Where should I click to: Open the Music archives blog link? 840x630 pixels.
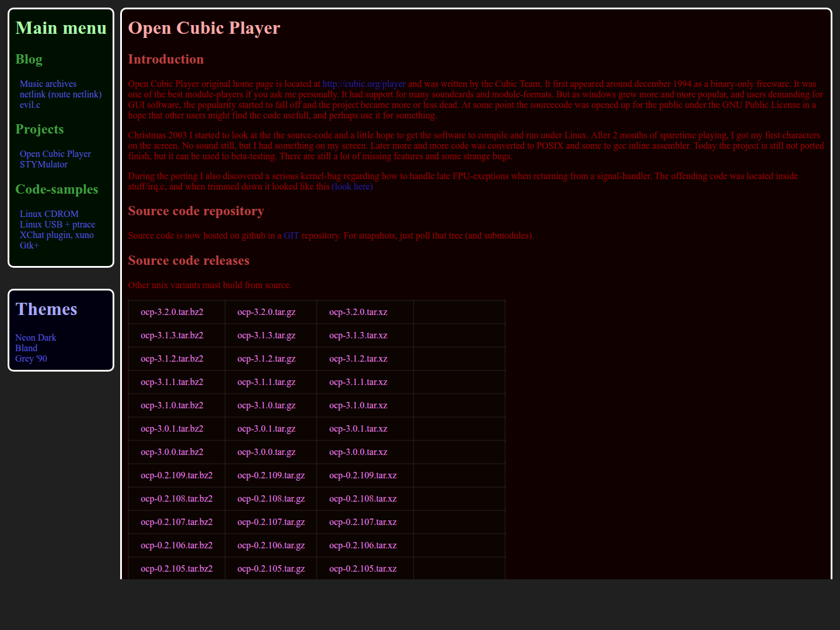(48, 84)
